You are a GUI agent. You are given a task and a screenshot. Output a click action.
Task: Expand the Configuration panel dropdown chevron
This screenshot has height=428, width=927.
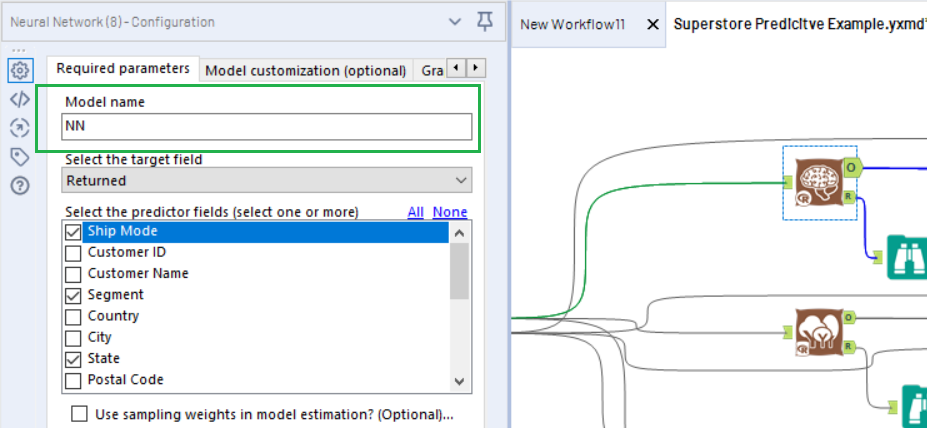tap(455, 22)
